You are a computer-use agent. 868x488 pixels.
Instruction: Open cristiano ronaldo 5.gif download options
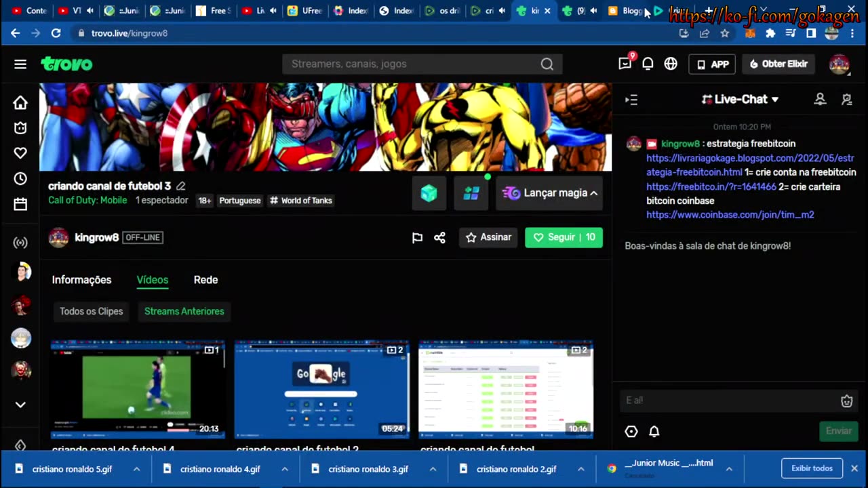[x=136, y=469]
